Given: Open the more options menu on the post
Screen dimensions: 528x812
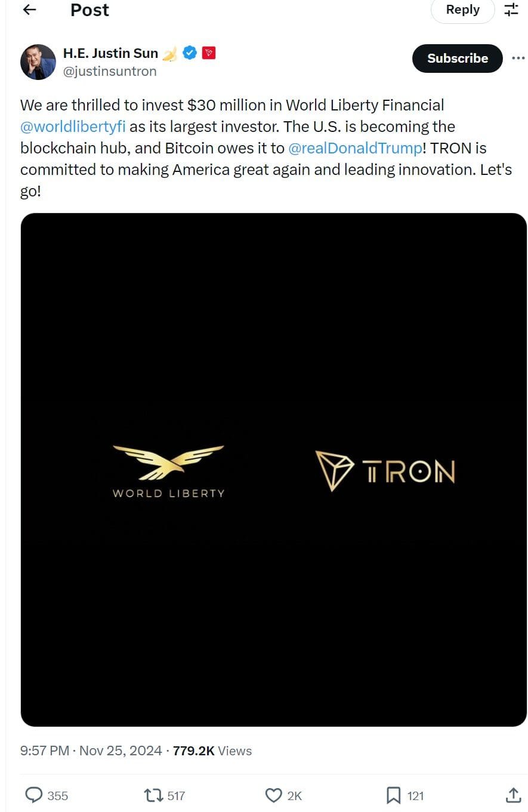Looking at the screenshot, I should pos(518,58).
